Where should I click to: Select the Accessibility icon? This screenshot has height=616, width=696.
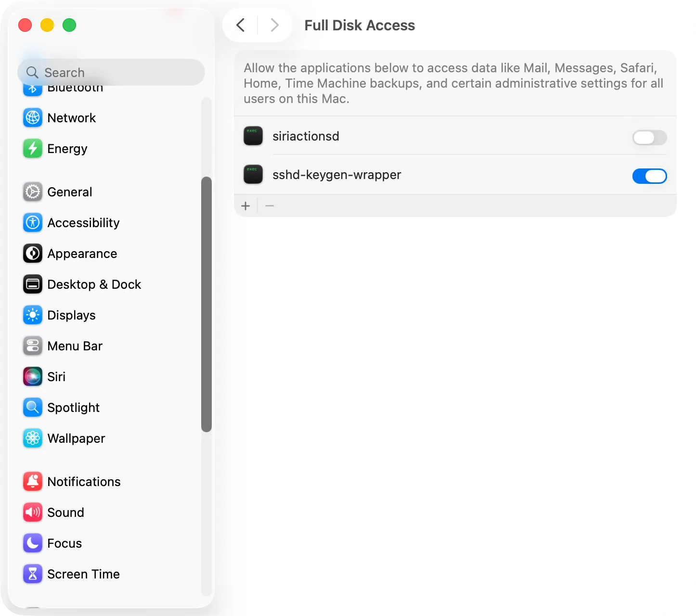33,223
